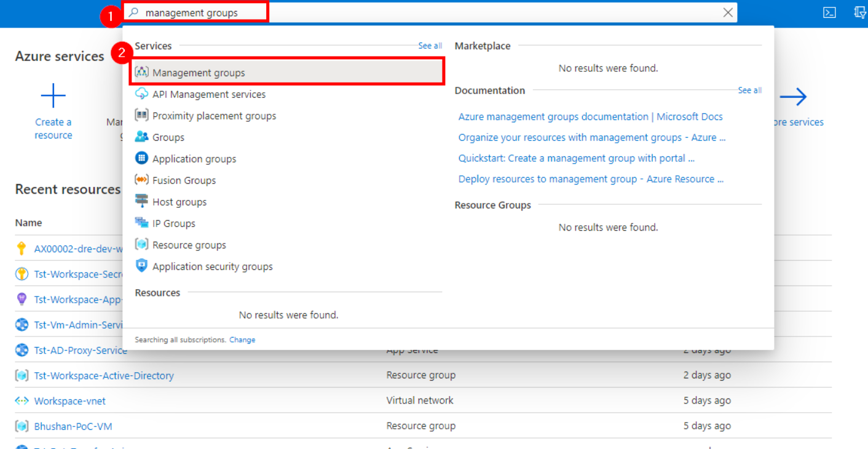Image resolution: width=868 pixels, height=449 pixels.
Task: Click the Create a resource plus icon
Action: point(53,96)
